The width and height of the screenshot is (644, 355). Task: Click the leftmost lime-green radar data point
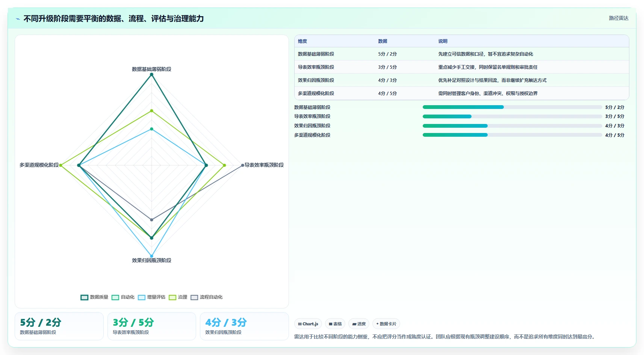(x=60, y=165)
